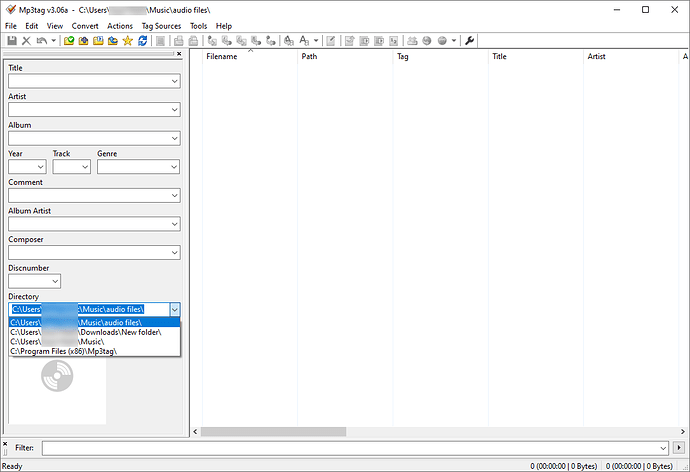690x472 pixels.
Task: Click Create playlist for selected files icon
Action: (x=379, y=41)
